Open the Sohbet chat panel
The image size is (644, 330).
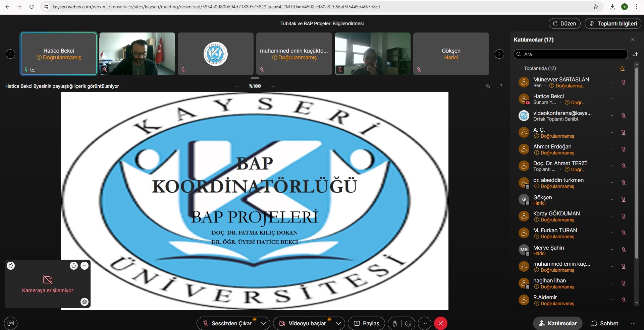click(x=605, y=323)
